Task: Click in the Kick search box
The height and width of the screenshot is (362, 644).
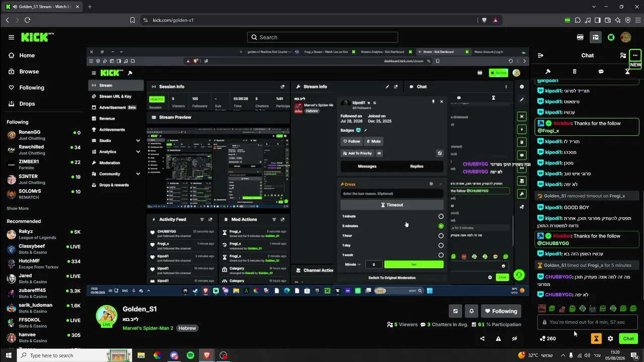Action: [323, 37]
